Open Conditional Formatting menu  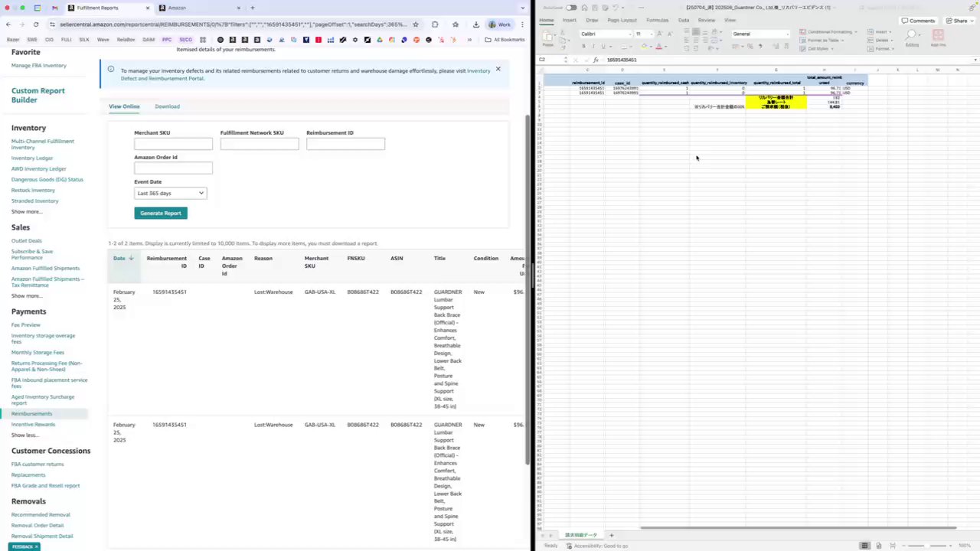point(829,32)
